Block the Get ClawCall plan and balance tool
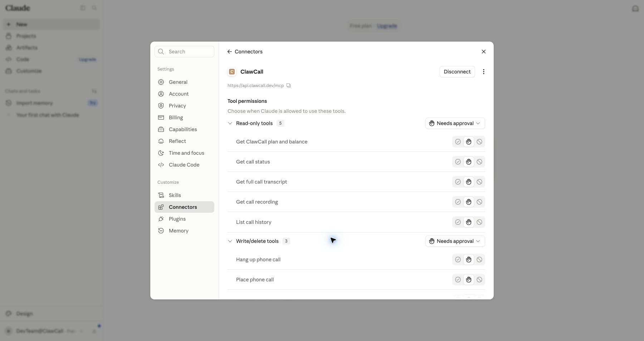This screenshot has height=341, width=644. coord(479,142)
